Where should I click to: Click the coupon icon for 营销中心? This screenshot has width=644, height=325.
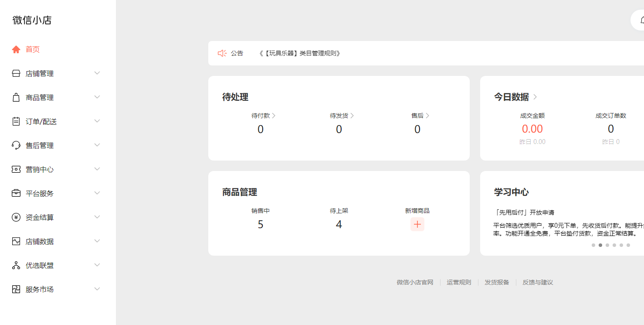(16, 169)
